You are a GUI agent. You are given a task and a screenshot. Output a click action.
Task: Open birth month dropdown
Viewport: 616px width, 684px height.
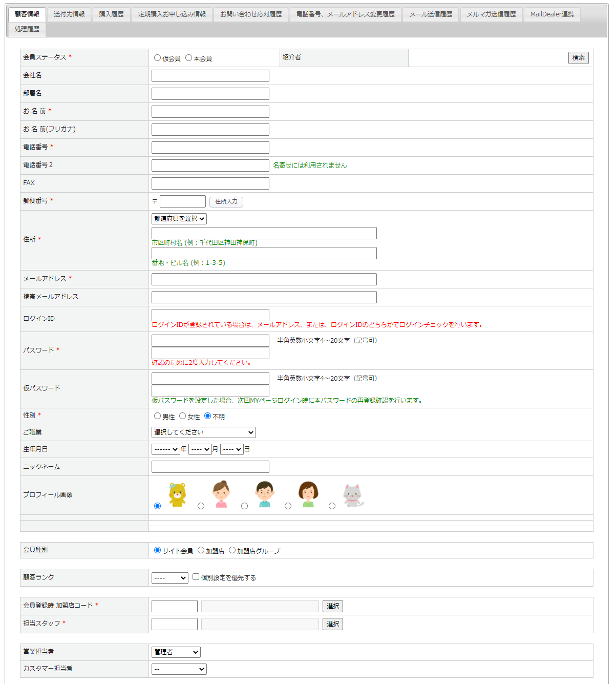200,449
